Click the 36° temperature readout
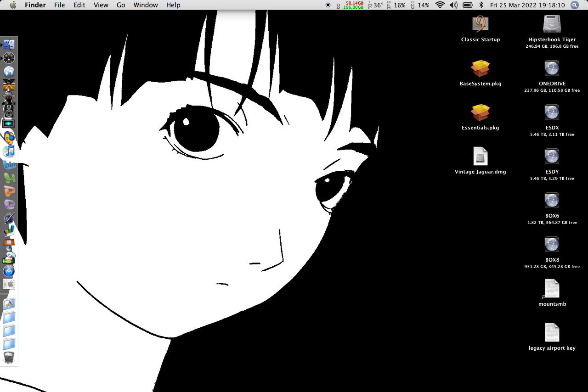Viewport: 588px width, 392px height. coord(375,5)
